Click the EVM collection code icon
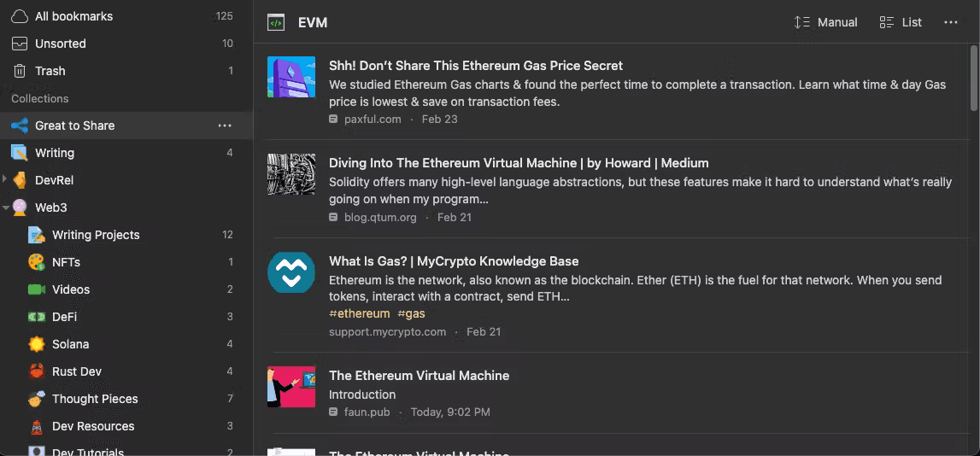This screenshot has width=980, height=456. (276, 23)
